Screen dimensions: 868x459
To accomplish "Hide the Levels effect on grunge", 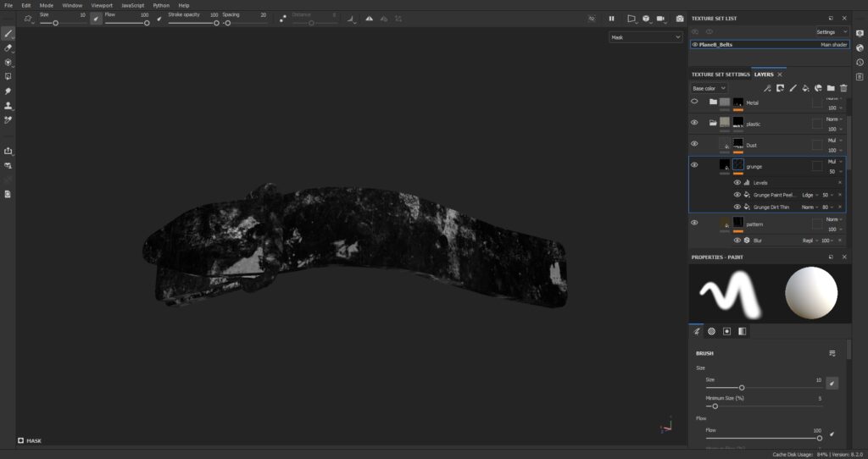I will click(x=737, y=182).
